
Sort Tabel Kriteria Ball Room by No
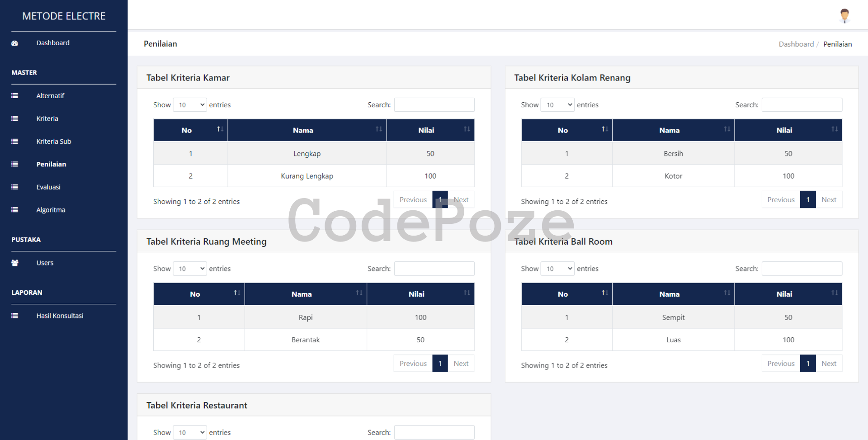[566, 294]
